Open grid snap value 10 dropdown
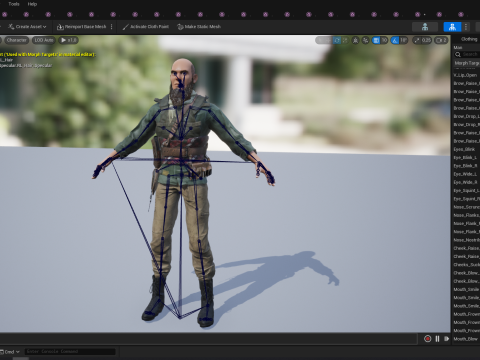Screen dimensions: 480x360 coord(384,40)
